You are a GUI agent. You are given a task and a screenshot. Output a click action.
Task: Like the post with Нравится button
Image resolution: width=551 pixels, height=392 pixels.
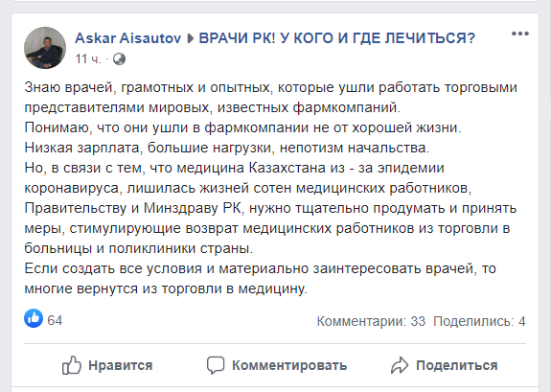tap(107, 365)
